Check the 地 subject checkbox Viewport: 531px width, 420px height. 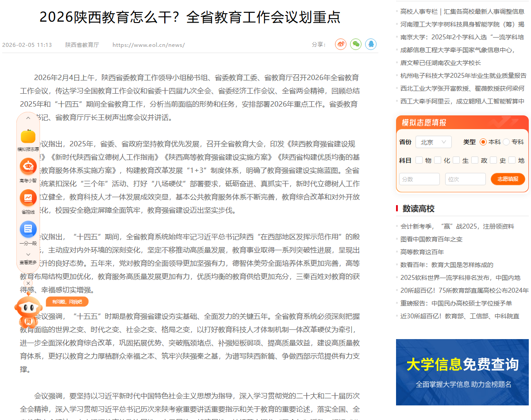pyautogui.click(x=512, y=160)
